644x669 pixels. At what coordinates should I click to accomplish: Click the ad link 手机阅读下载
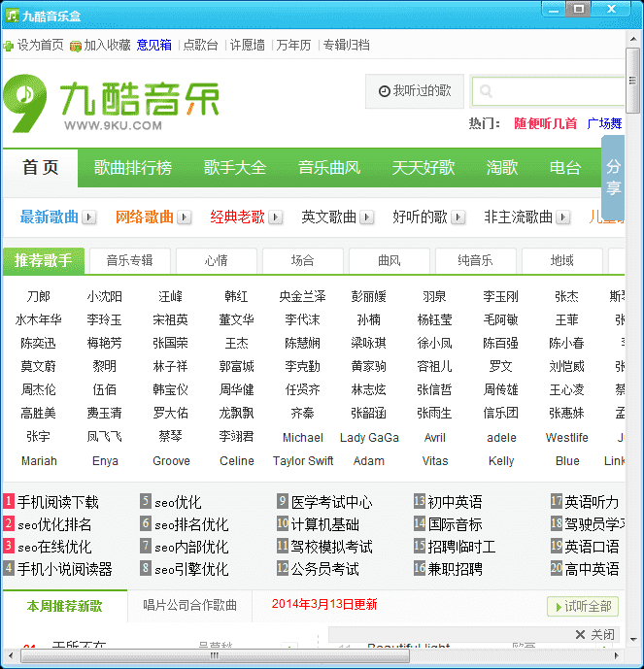click(x=58, y=503)
